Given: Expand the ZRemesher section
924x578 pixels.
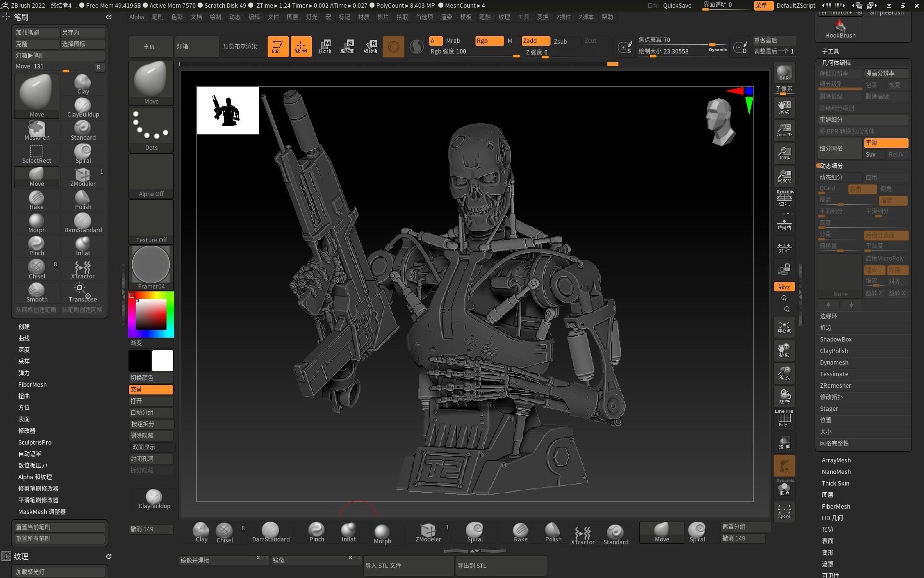Looking at the screenshot, I should pos(835,385).
